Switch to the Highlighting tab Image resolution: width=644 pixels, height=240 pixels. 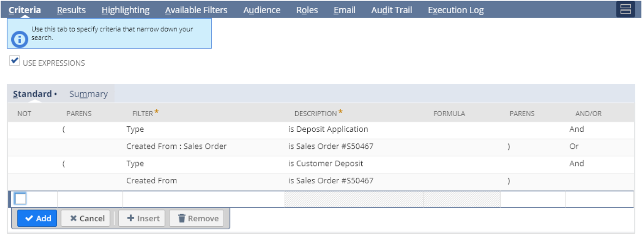coord(125,10)
